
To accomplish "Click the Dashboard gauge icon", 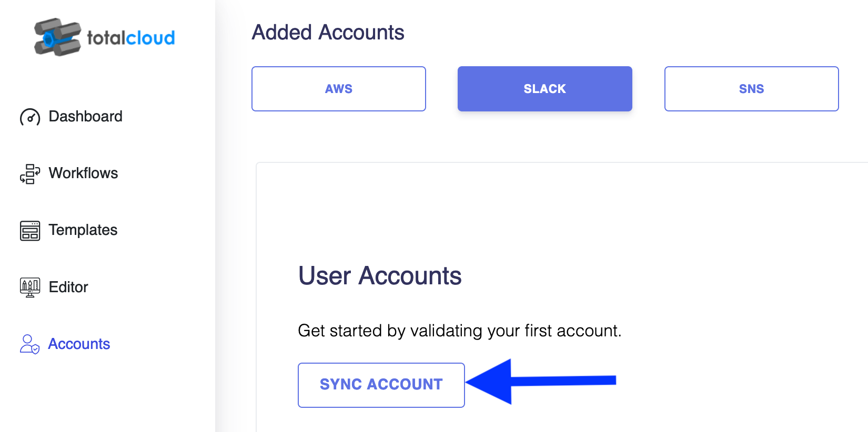I will click(x=30, y=117).
